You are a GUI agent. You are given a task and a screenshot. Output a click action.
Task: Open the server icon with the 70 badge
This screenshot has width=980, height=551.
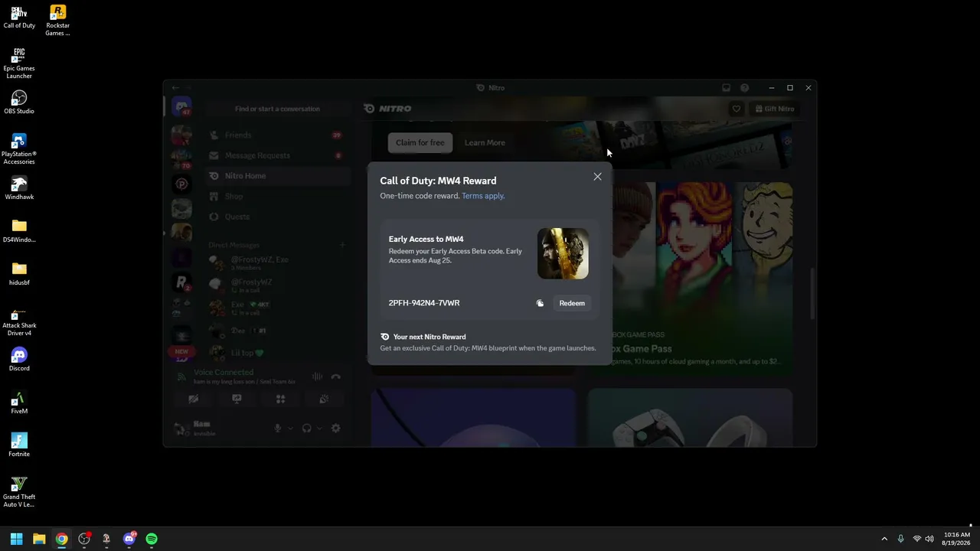click(181, 158)
